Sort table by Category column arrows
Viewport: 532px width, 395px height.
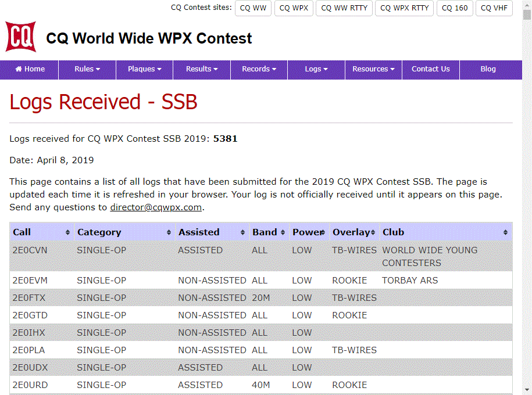pos(169,232)
